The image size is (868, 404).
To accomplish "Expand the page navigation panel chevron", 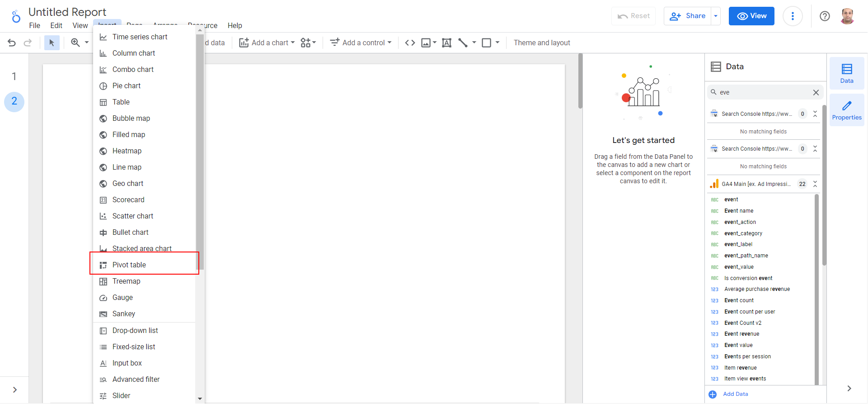I will (x=14, y=390).
